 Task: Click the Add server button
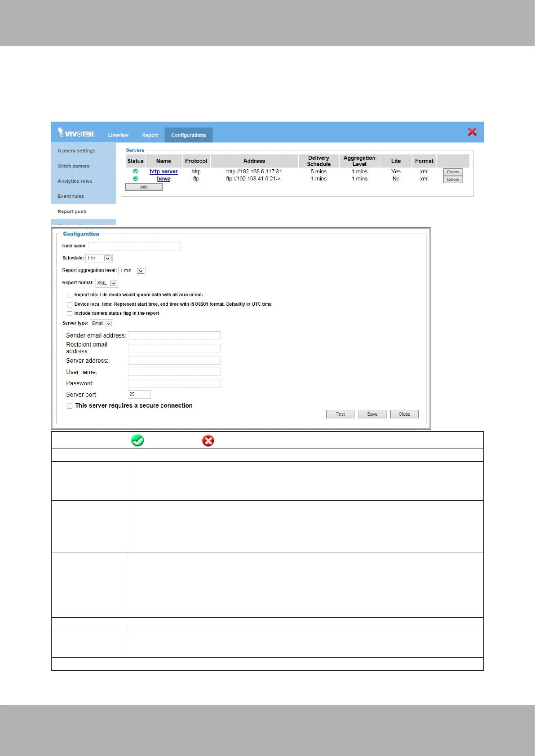[144, 187]
